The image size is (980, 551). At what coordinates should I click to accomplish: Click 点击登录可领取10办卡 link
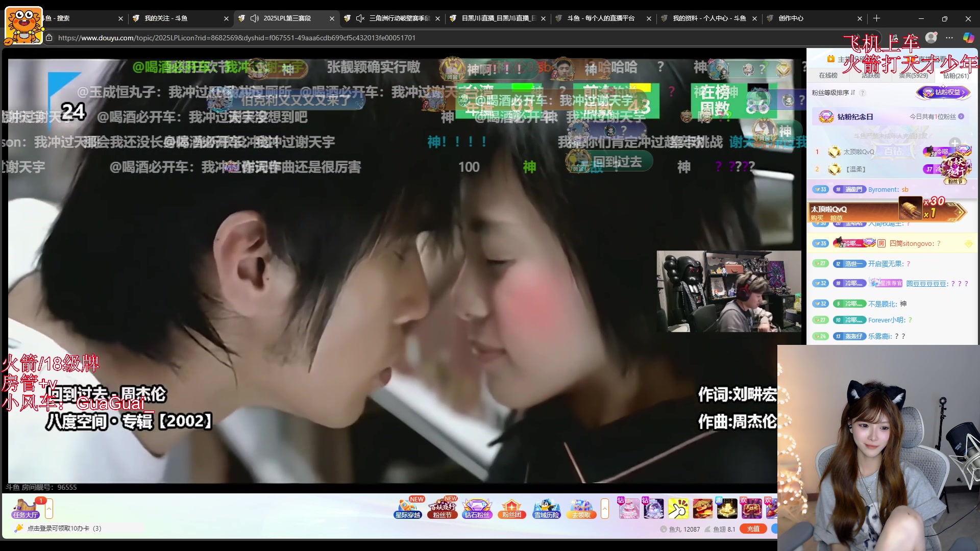pos(64,529)
